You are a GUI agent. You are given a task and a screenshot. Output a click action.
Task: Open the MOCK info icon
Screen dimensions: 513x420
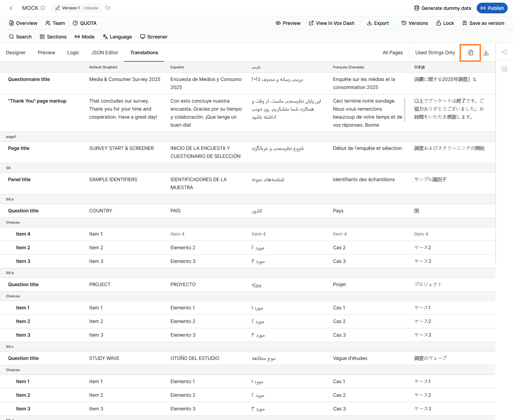(43, 8)
